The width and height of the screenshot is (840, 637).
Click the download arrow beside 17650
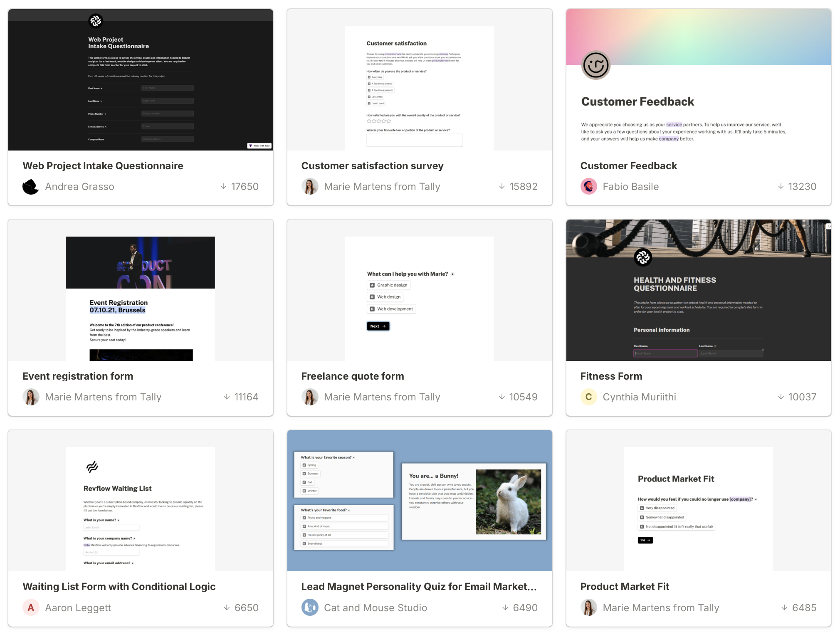coord(223,187)
